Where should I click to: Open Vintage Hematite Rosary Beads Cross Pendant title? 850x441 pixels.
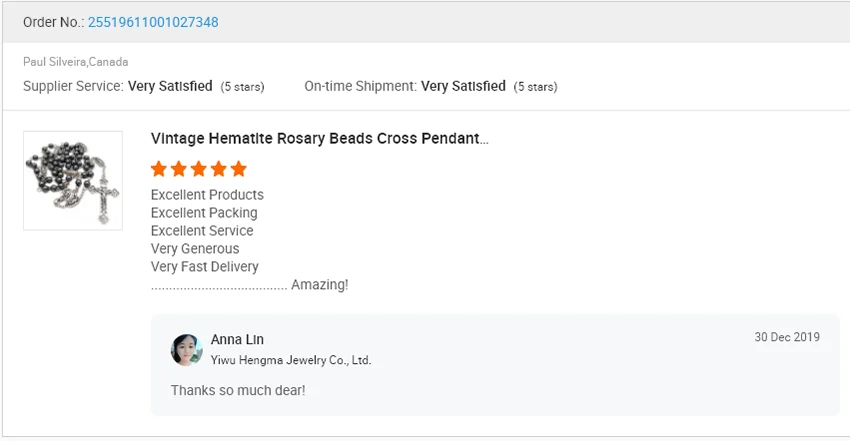(x=319, y=139)
